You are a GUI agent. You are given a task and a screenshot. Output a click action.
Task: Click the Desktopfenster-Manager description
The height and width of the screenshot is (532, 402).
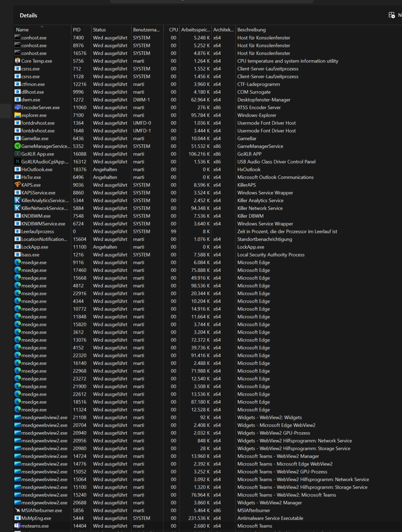coord(264,100)
